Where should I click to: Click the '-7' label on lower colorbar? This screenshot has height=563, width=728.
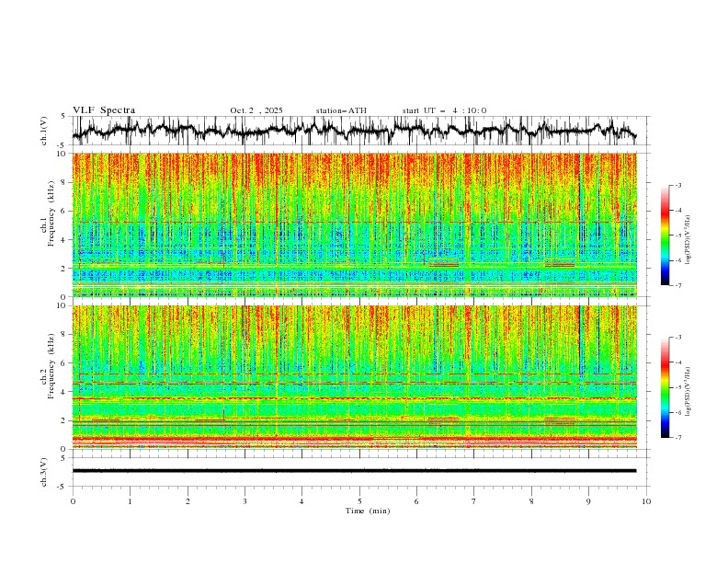click(x=678, y=438)
